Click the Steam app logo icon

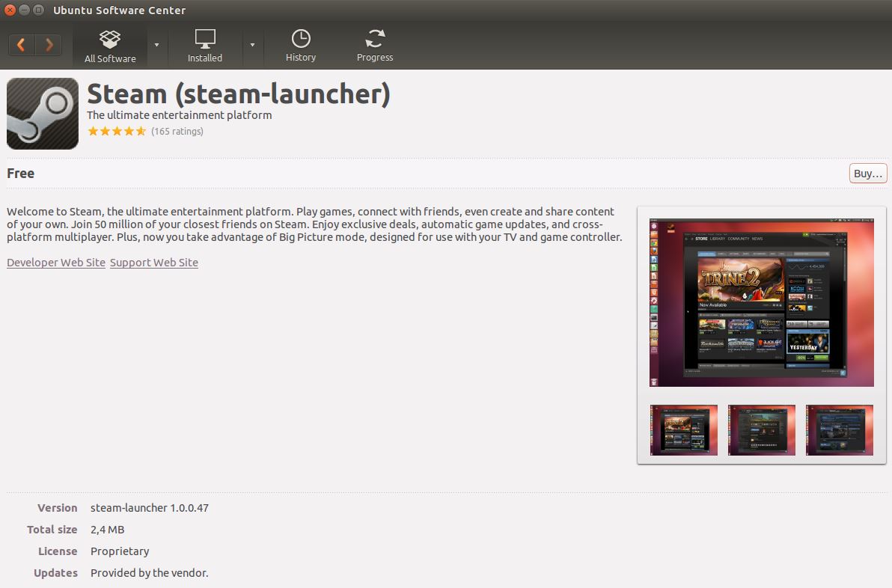43,114
